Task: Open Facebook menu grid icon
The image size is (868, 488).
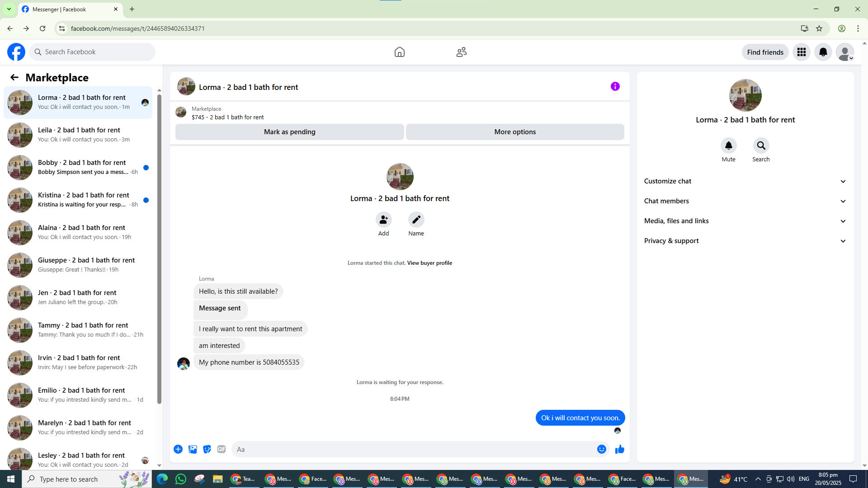Action: click(x=801, y=52)
